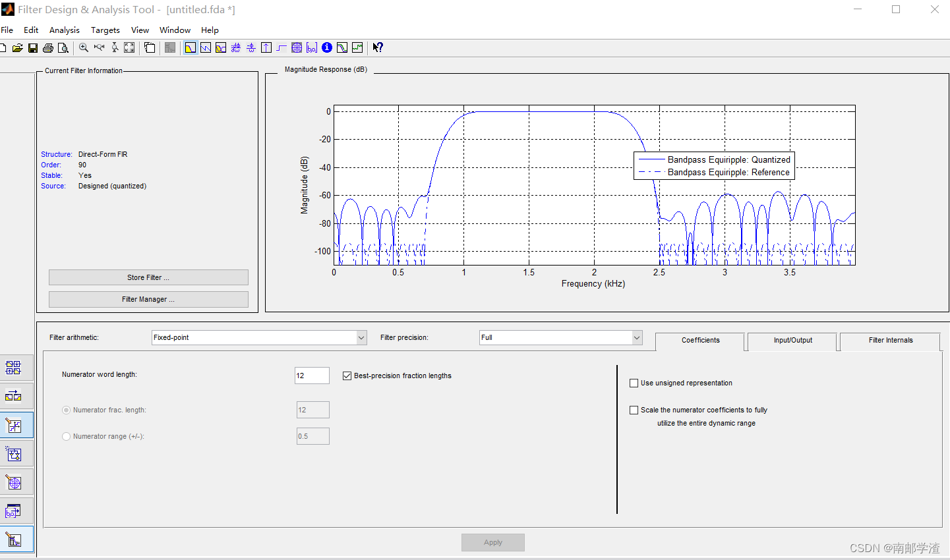
Task: Open the Targets menu
Action: [x=105, y=30]
